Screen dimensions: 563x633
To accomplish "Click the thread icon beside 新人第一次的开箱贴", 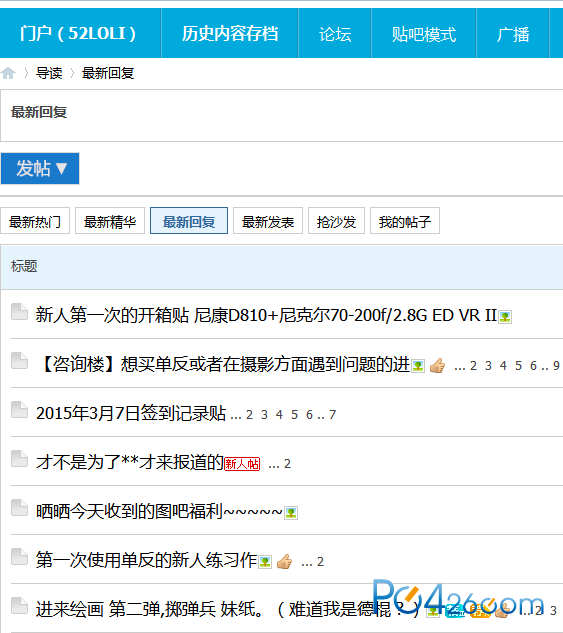I will (x=19, y=312).
